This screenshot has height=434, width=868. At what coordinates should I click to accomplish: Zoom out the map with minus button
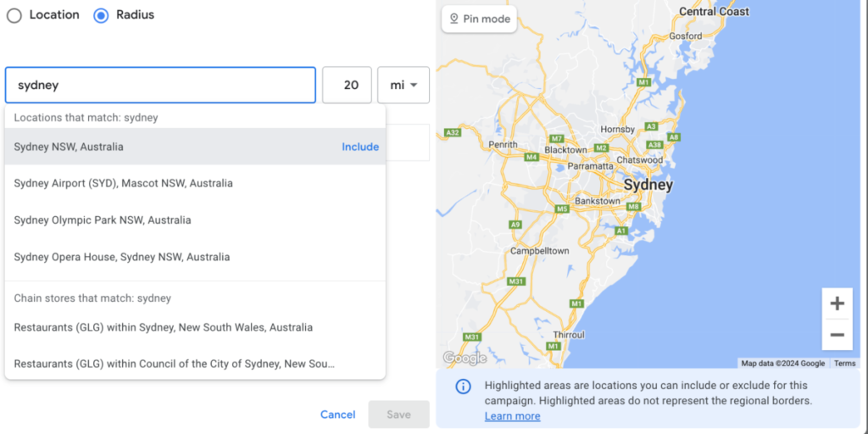coord(837,335)
